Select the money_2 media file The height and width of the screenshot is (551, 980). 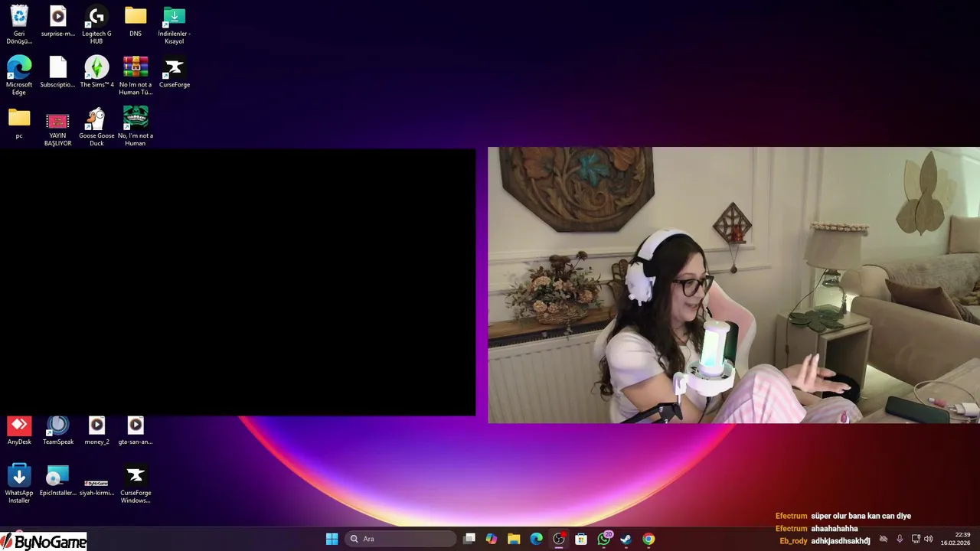[96, 430]
